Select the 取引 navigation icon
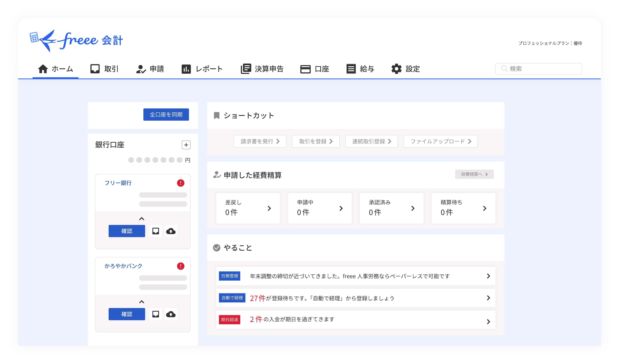This screenshot has height=364, width=619. point(95,69)
